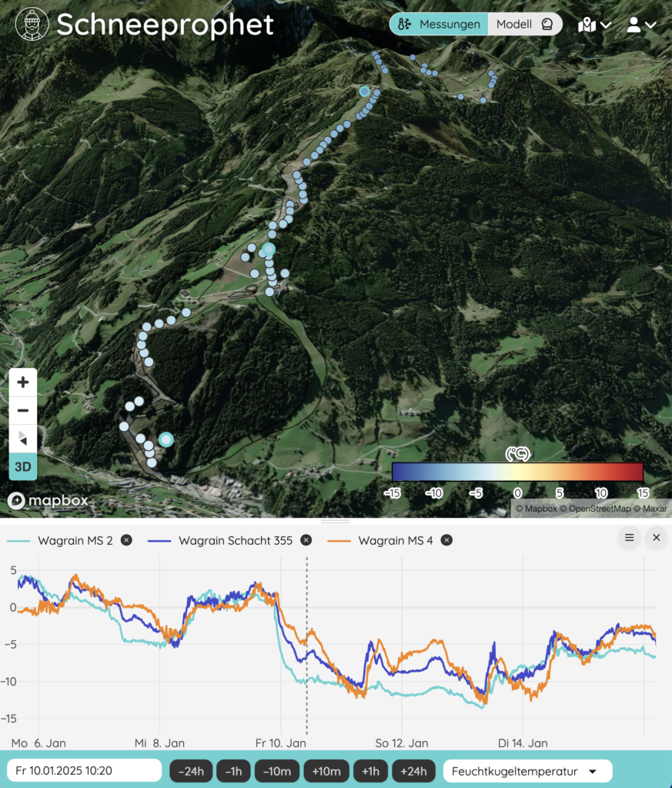Open the map selection dropdown
This screenshot has height=788, width=672.
[594, 25]
